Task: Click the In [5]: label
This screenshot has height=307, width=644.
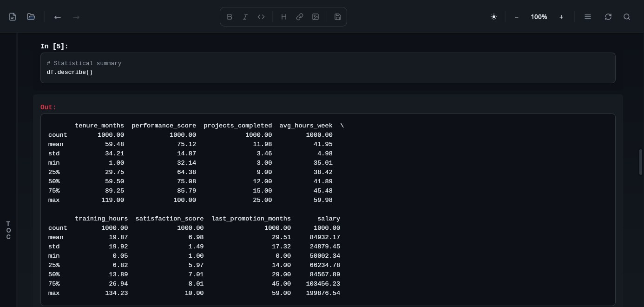Action: [54, 47]
